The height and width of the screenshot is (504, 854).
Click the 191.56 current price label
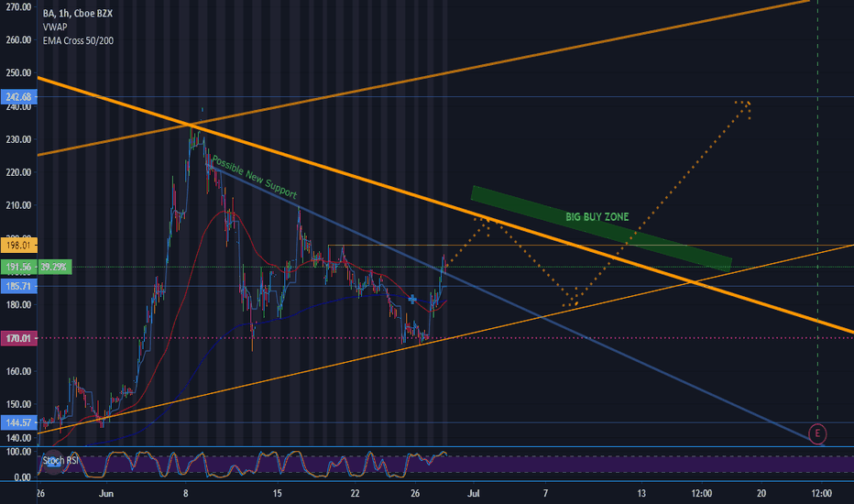18,267
